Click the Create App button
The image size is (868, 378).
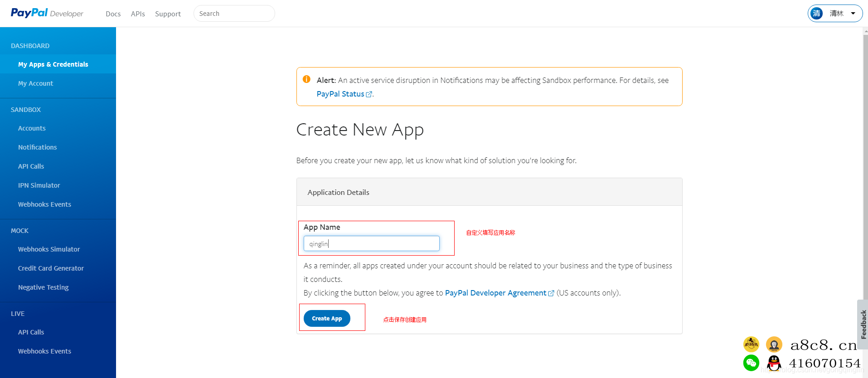tap(327, 319)
